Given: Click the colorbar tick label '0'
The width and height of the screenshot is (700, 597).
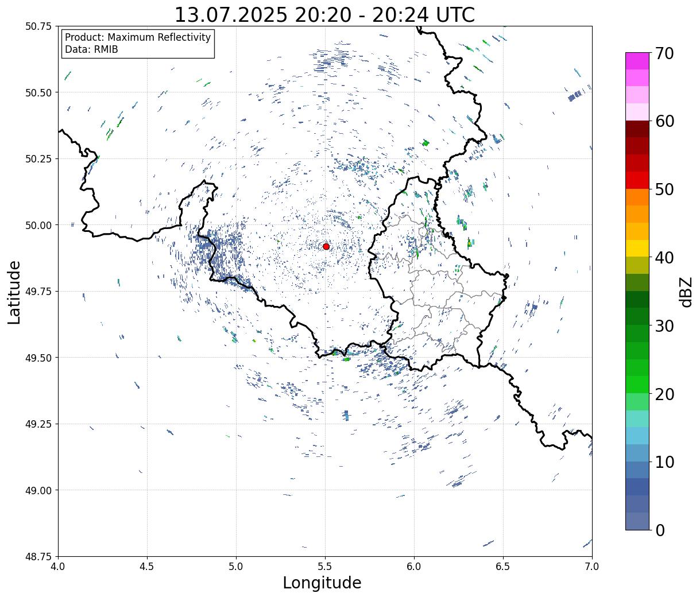Looking at the screenshot, I should (659, 530).
